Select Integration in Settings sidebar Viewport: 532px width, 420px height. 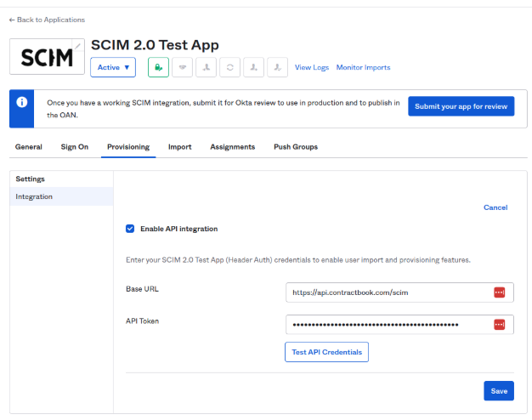point(61,196)
